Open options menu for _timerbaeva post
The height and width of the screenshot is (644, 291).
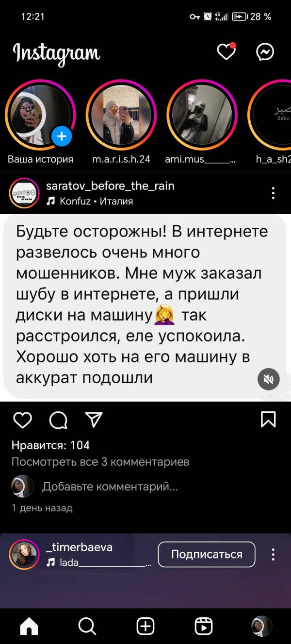[x=274, y=555]
